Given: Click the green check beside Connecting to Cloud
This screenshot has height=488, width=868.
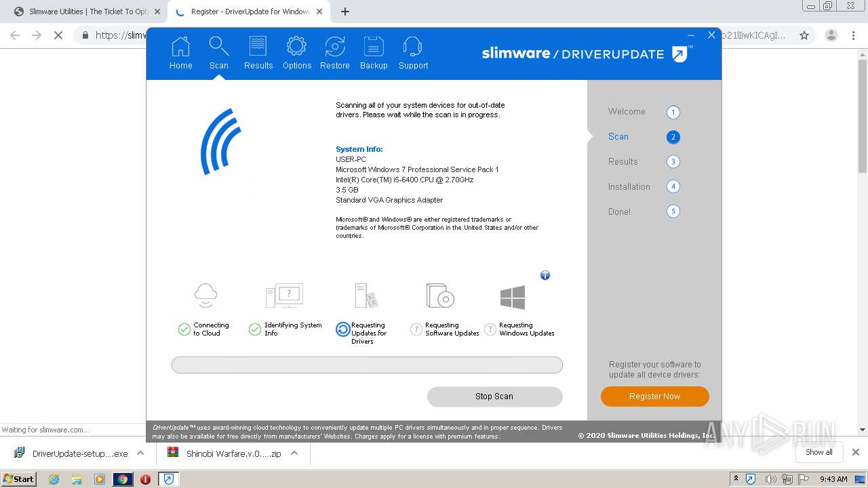Looking at the screenshot, I should point(184,329).
